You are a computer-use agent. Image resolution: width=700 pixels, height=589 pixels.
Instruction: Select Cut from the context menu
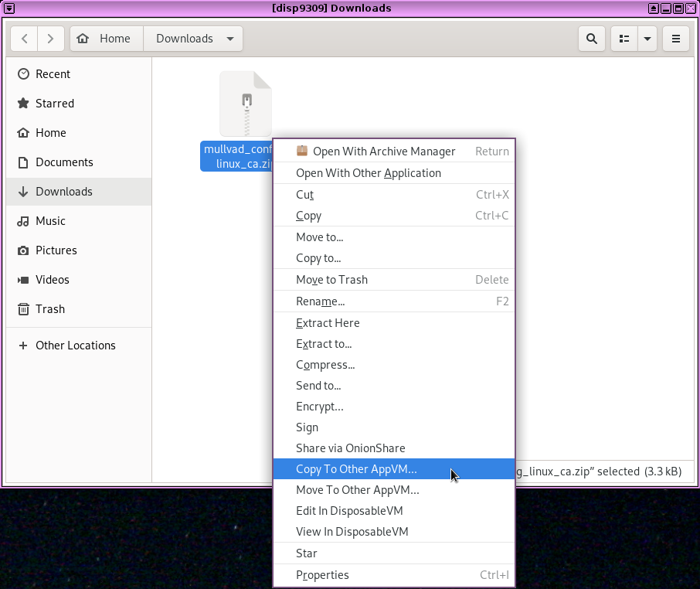click(394, 195)
